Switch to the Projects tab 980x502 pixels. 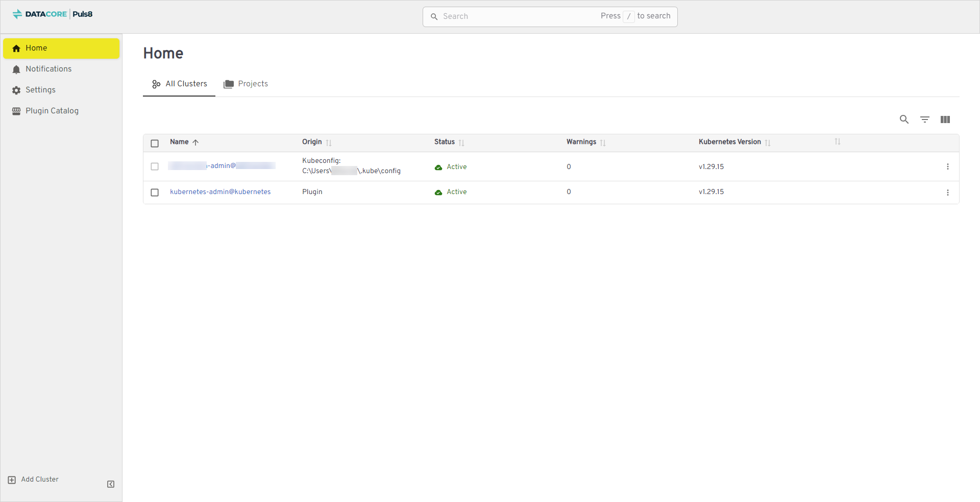click(246, 84)
